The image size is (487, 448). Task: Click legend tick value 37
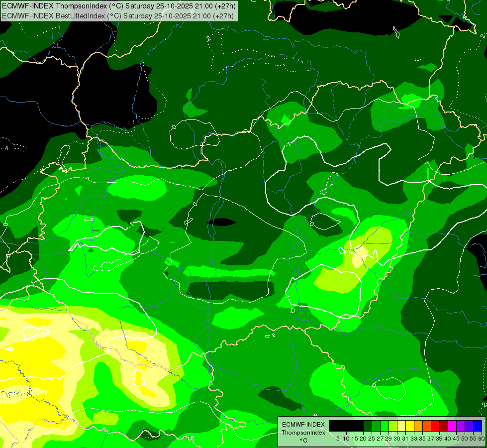click(x=431, y=439)
